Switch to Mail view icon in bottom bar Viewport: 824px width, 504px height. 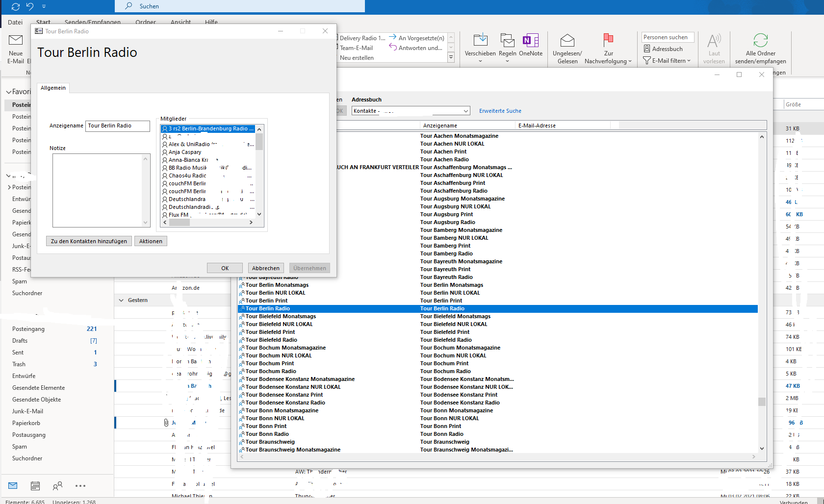(13, 485)
